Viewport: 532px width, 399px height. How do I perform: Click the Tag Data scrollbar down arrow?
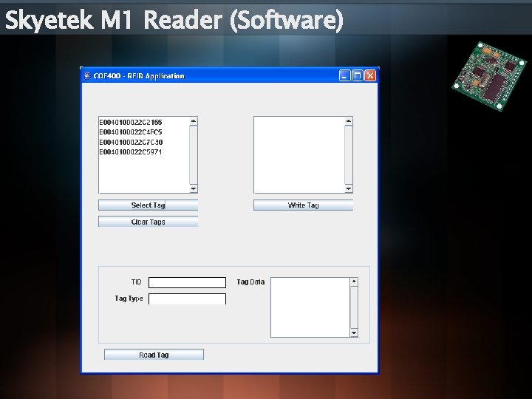[354, 332]
